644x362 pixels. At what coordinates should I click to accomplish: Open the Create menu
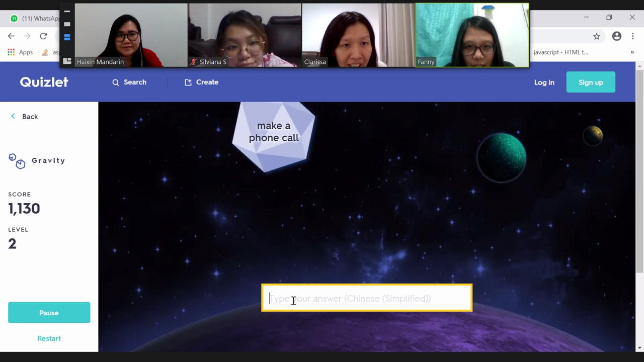[x=201, y=82]
